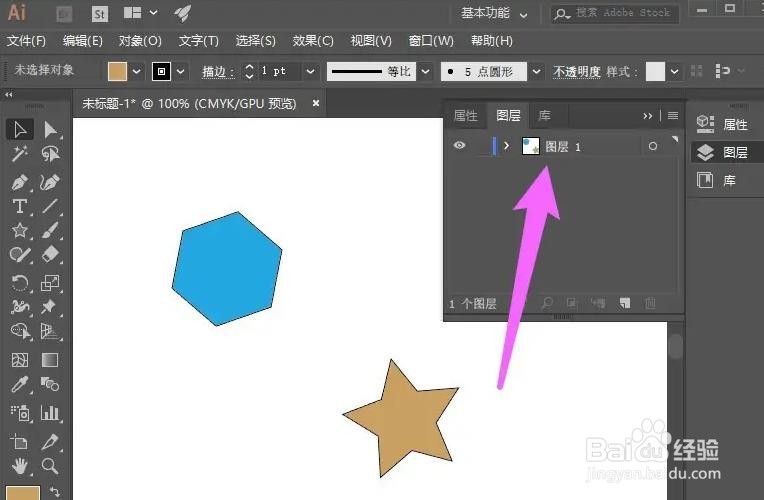Viewport: 764px width, 500px height.
Task: Select the Pen tool
Action: click(20, 182)
